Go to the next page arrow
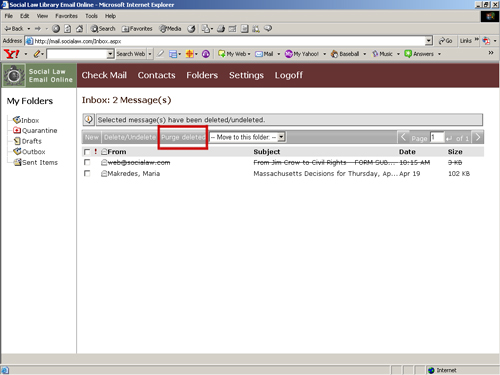The width and height of the screenshot is (500, 375). tap(478, 137)
